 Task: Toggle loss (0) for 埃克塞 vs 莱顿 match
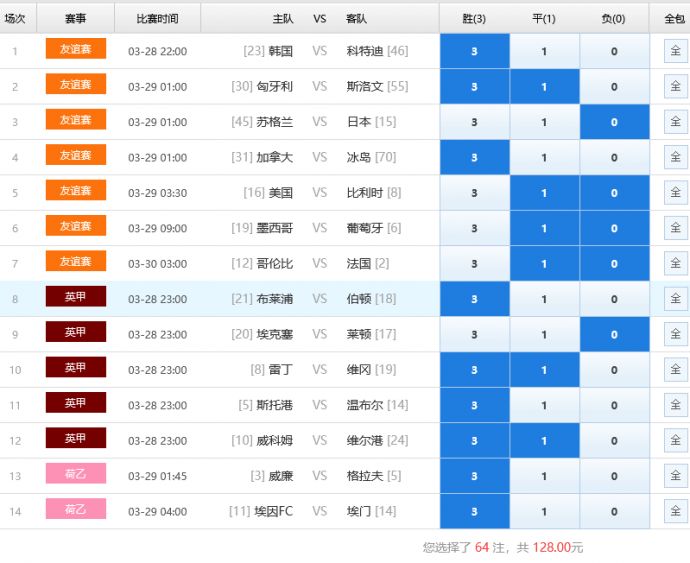614,335
